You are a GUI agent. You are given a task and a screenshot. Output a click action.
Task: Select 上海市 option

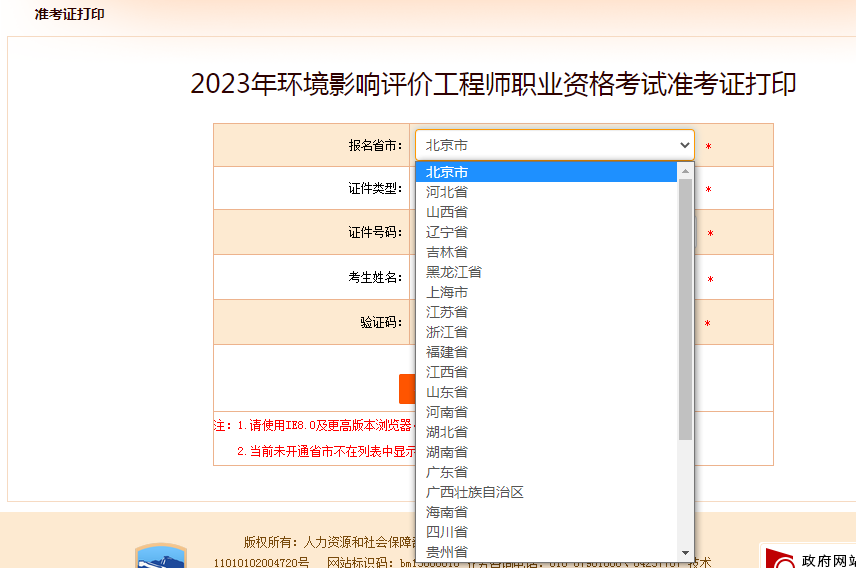546,292
